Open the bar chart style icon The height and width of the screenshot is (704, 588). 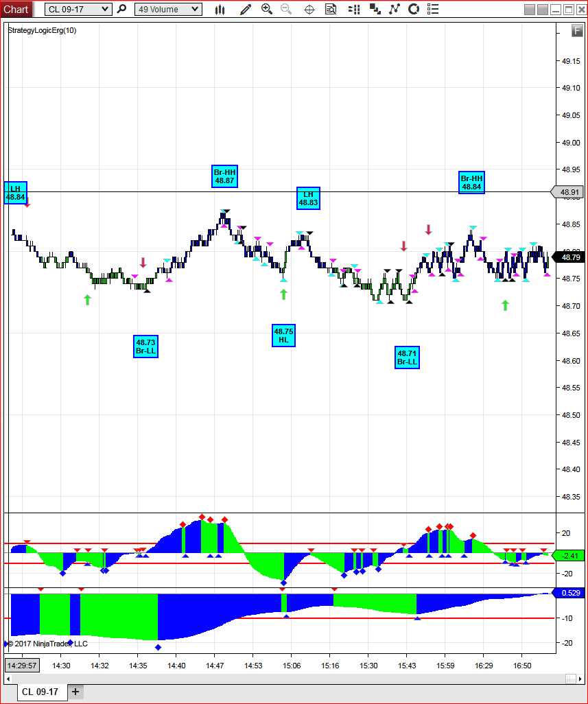(220, 9)
